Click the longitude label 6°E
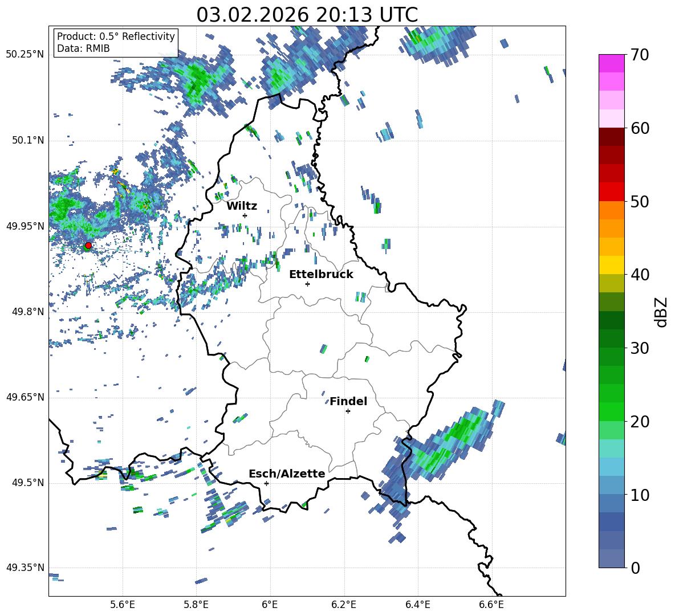675x616 pixels. pyautogui.click(x=270, y=605)
